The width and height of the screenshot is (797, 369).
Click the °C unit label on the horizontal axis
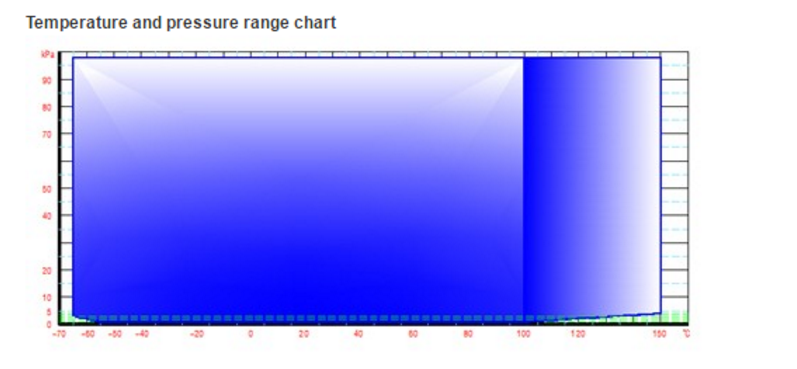pos(686,334)
